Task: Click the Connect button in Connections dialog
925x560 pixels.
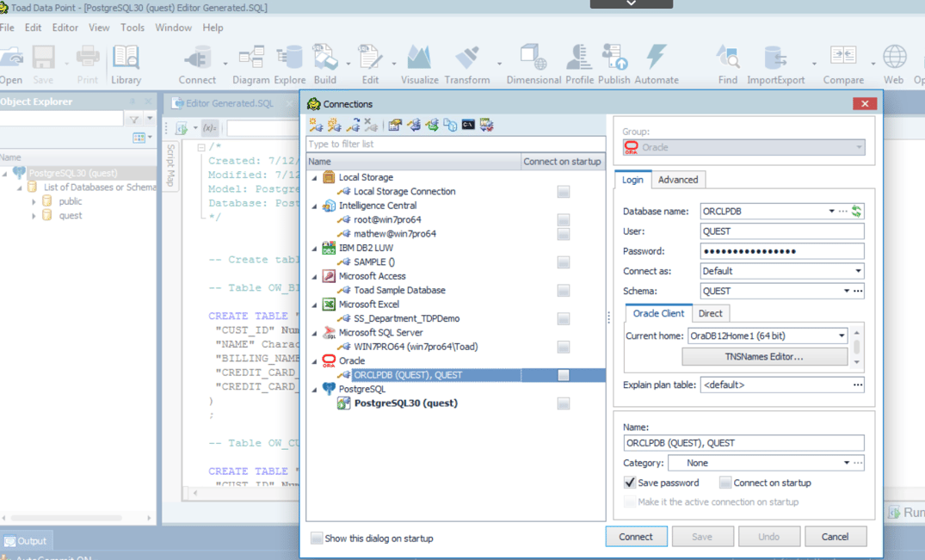Action: (636, 537)
